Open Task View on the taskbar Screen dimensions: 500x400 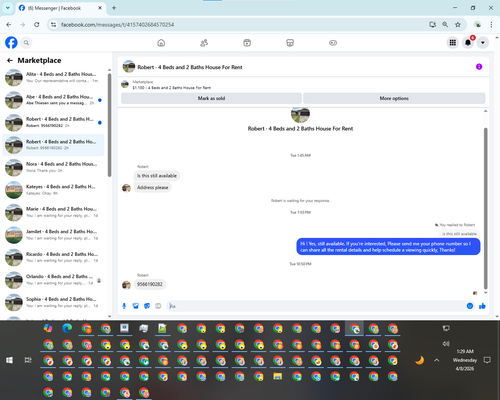pyautogui.click(x=28, y=360)
